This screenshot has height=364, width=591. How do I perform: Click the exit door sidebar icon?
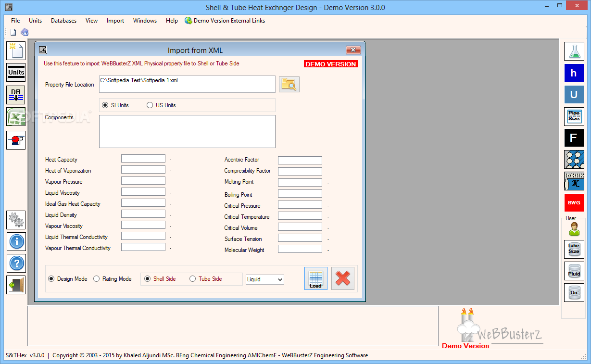click(16, 285)
